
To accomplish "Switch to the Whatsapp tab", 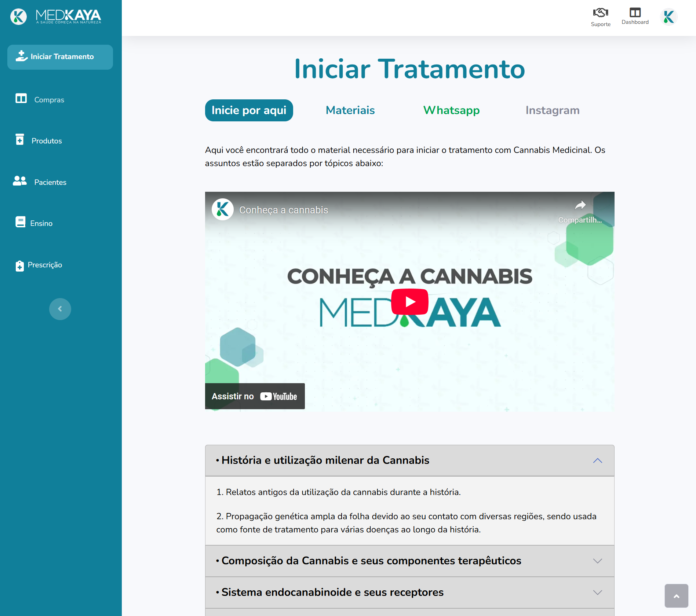I will (x=452, y=110).
